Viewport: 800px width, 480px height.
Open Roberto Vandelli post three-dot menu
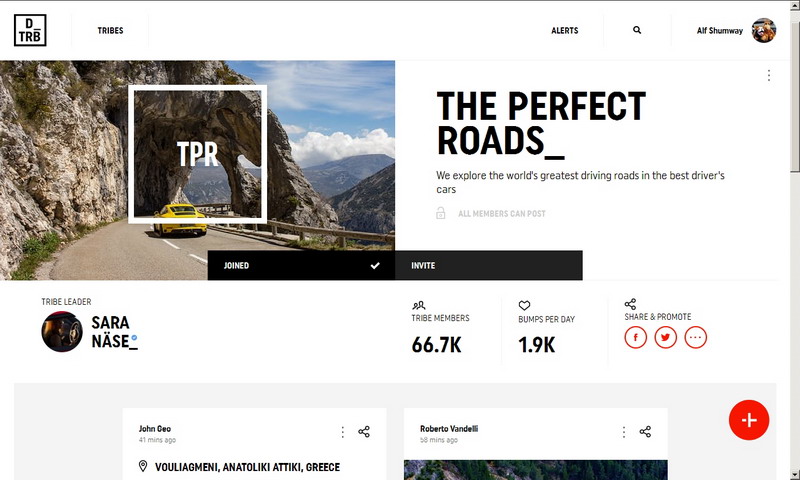coord(623,432)
